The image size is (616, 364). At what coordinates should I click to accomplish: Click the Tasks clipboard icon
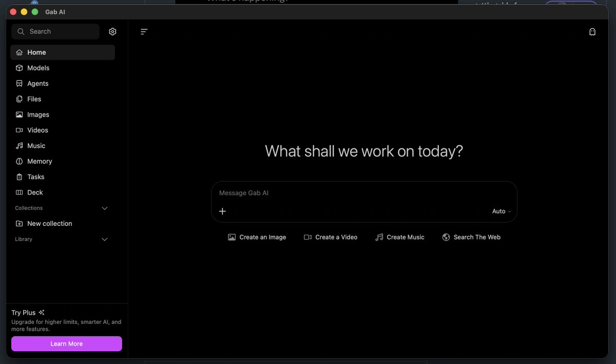tap(20, 177)
